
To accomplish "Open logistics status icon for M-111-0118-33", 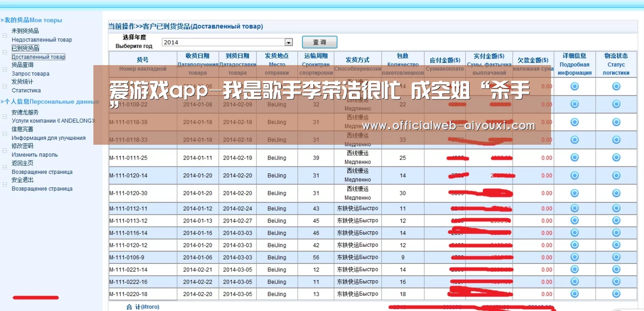I will click(x=616, y=139).
